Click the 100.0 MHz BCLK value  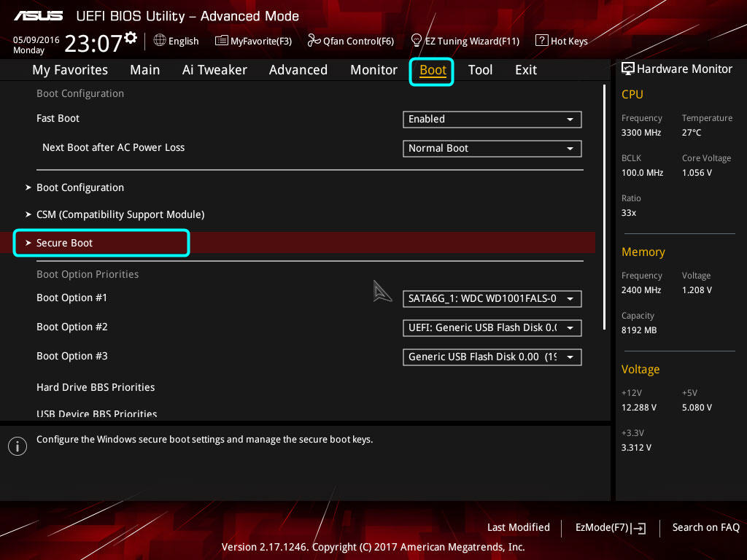point(642,172)
